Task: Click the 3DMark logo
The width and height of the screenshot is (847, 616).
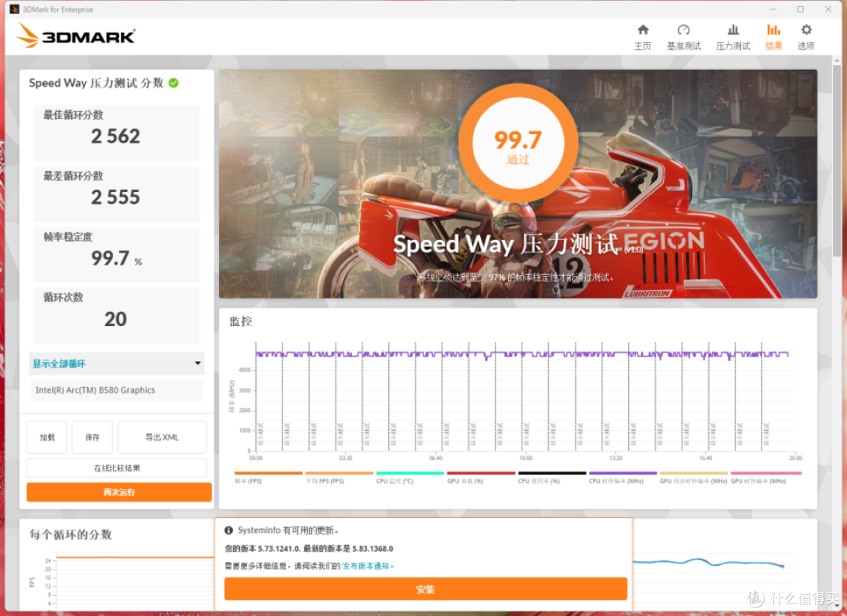Action: click(75, 35)
